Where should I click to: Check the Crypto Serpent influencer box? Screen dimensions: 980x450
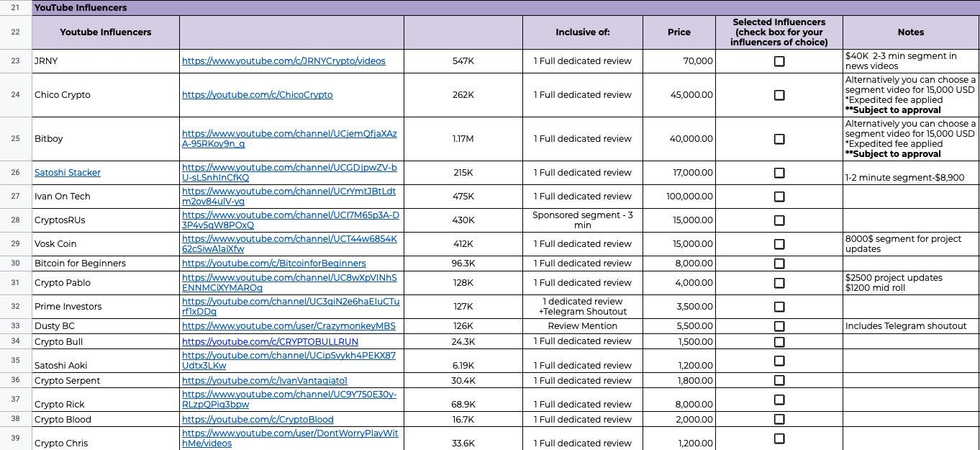pos(779,381)
